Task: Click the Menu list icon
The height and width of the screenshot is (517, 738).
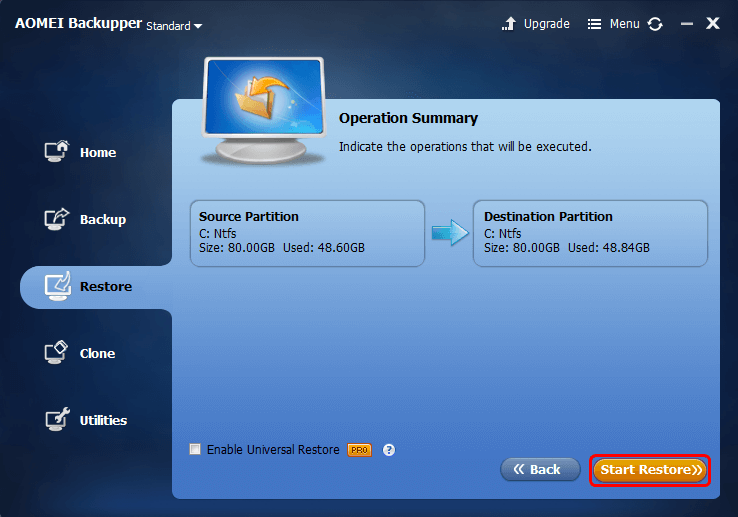Action: pyautogui.click(x=594, y=24)
